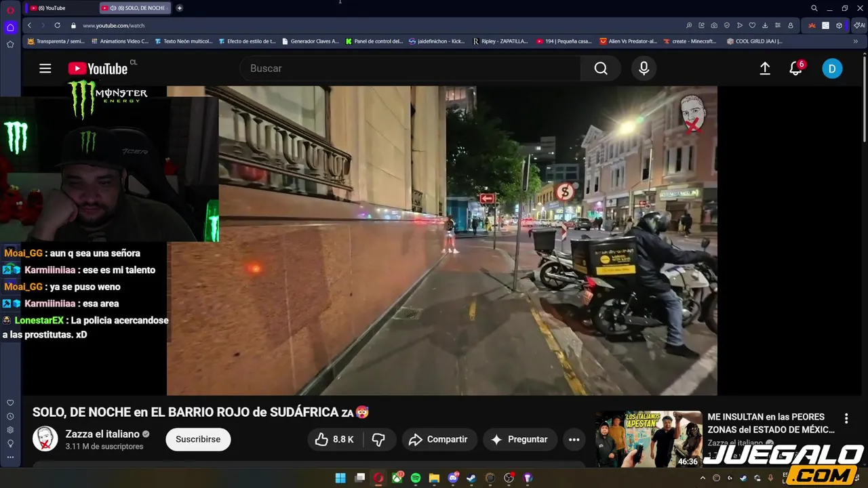868x488 pixels.
Task: Open a new browser tab
Action: [x=179, y=8]
